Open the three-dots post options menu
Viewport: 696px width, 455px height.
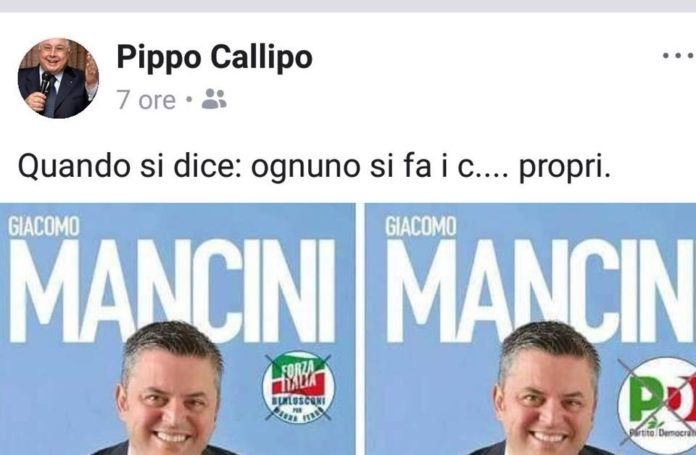point(679,56)
